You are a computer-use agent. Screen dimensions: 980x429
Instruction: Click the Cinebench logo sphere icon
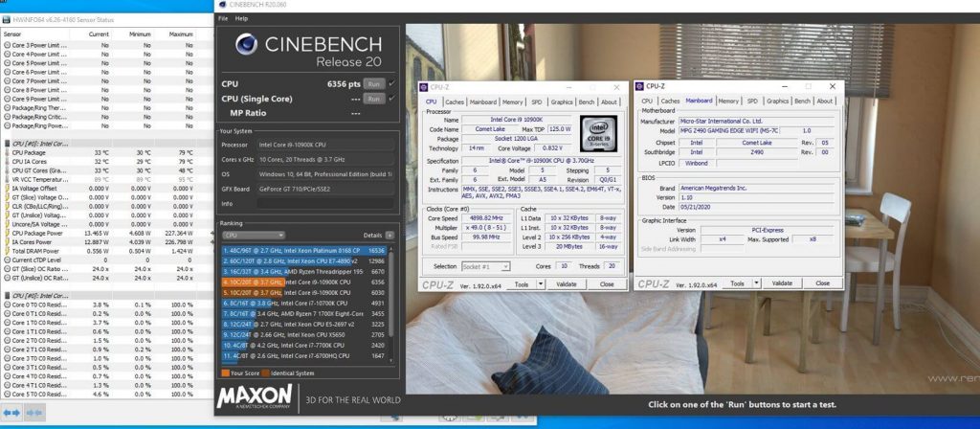point(247,44)
